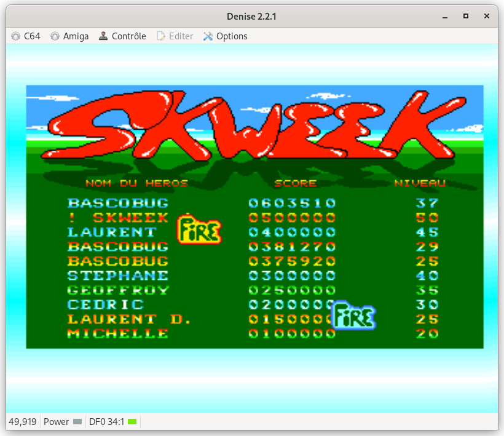Click the level value 40

pos(427,275)
